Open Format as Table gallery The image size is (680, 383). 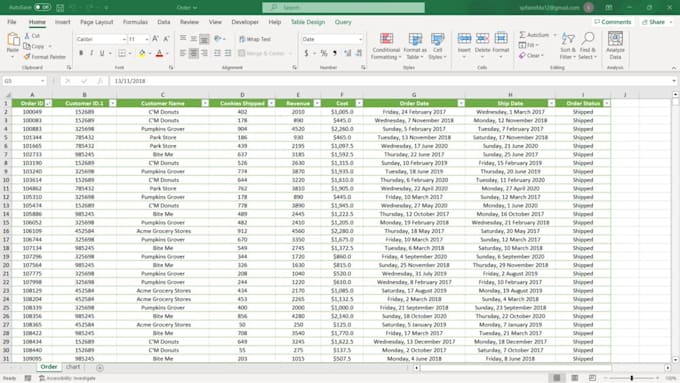pyautogui.click(x=415, y=46)
